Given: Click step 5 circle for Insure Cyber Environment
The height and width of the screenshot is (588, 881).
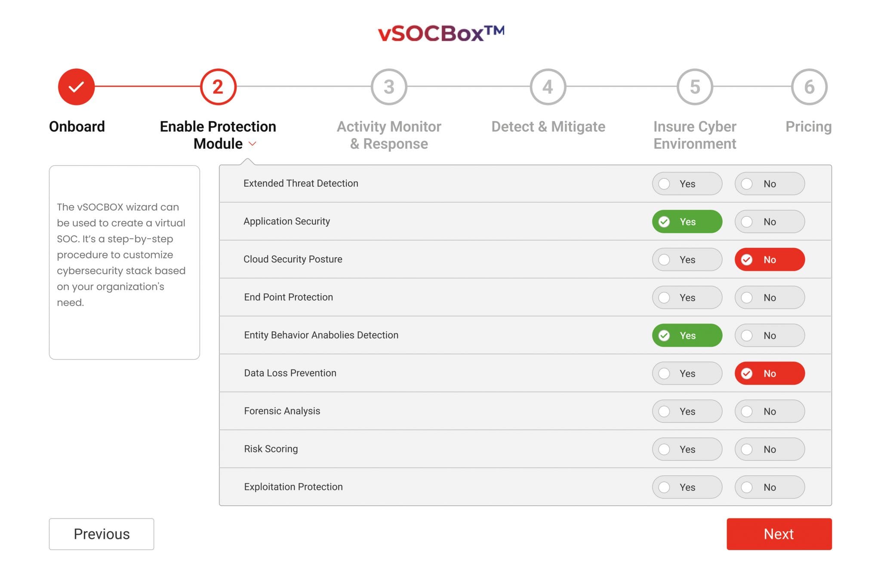Looking at the screenshot, I should click(x=694, y=86).
